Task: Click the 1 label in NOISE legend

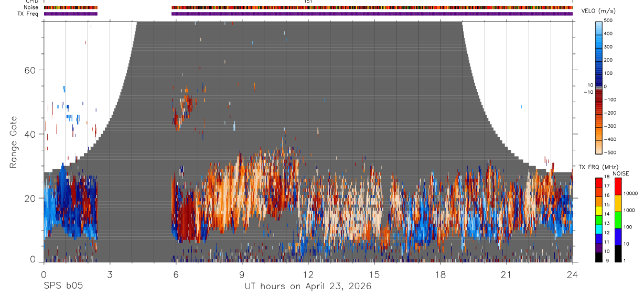Action: click(x=624, y=261)
